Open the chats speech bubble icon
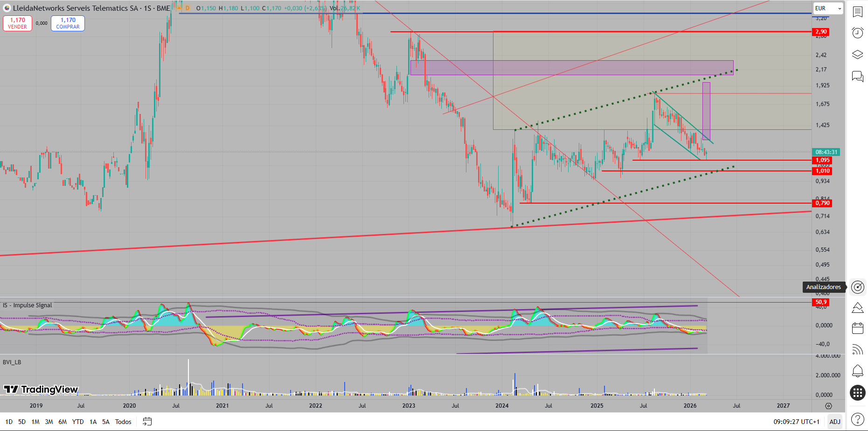This screenshot has height=431, width=868. pos(857,76)
